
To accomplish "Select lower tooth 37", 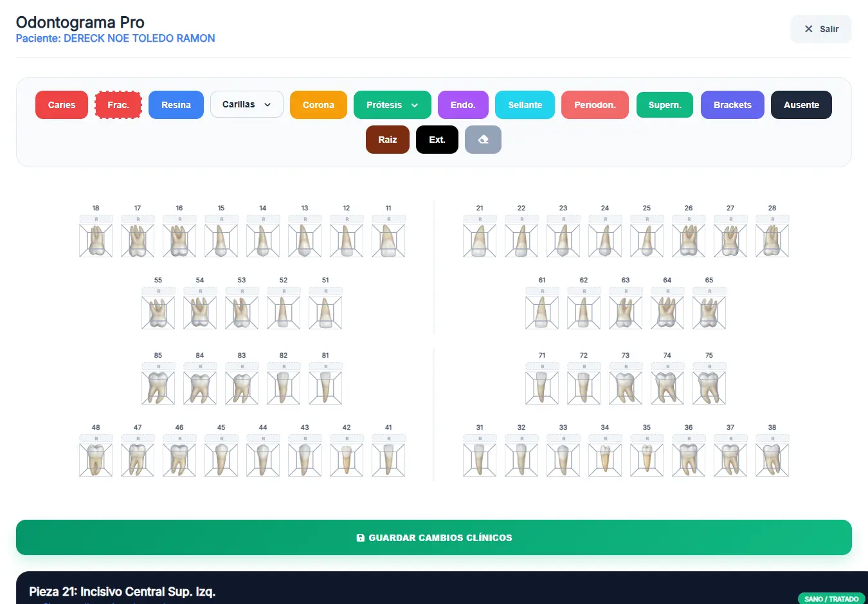I will pos(730,460).
